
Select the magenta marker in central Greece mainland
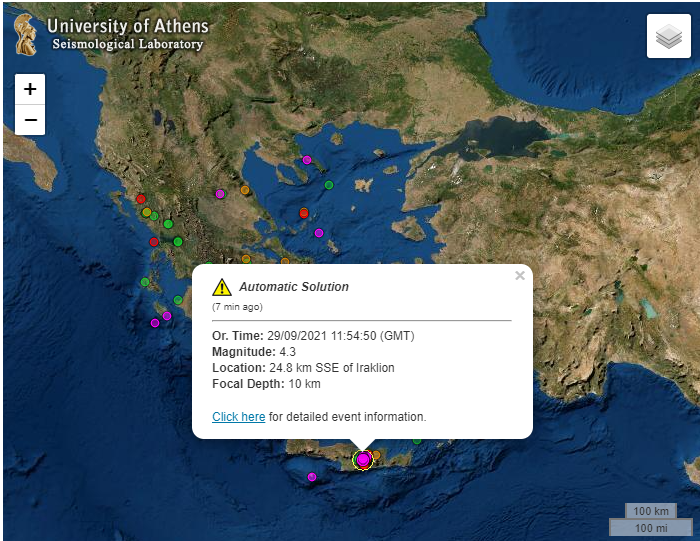pyautogui.click(x=220, y=194)
